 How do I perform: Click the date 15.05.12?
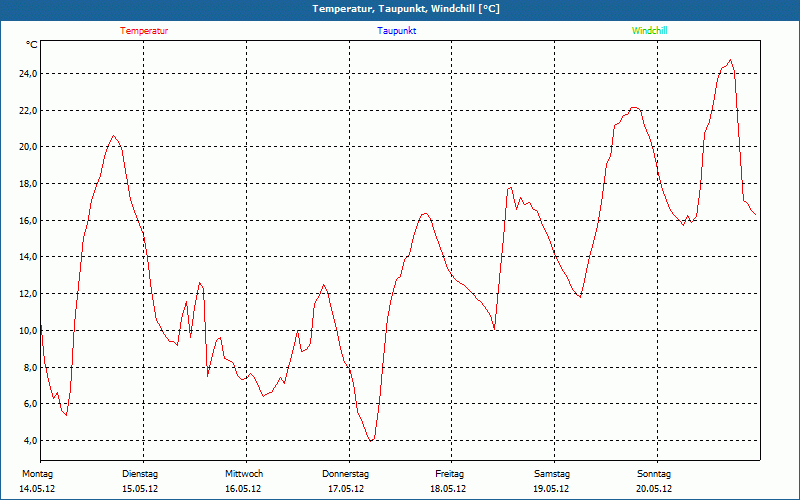(140, 489)
